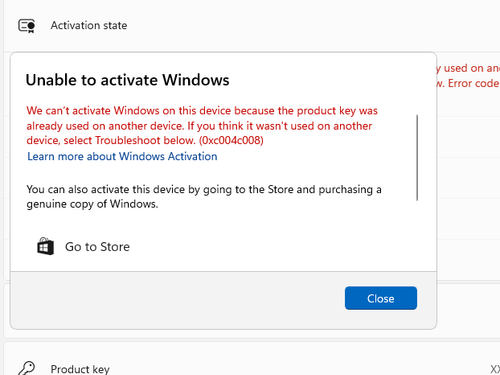Close the Unable to activate Windows dialog
Screen dimensions: 500x375
click(381, 298)
